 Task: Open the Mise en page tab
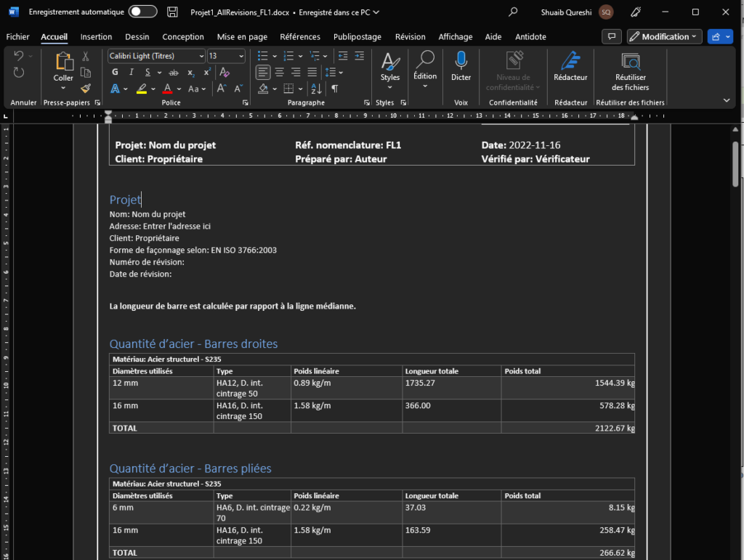tap(242, 37)
